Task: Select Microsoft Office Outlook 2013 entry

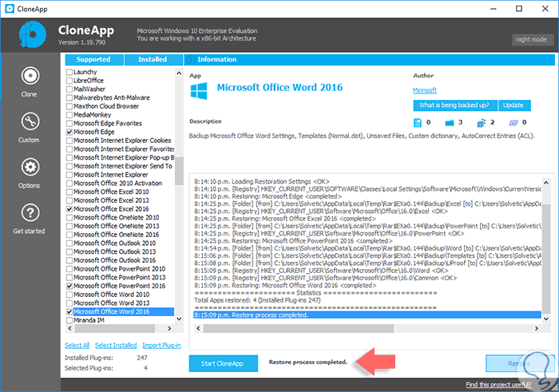Action: (x=114, y=251)
